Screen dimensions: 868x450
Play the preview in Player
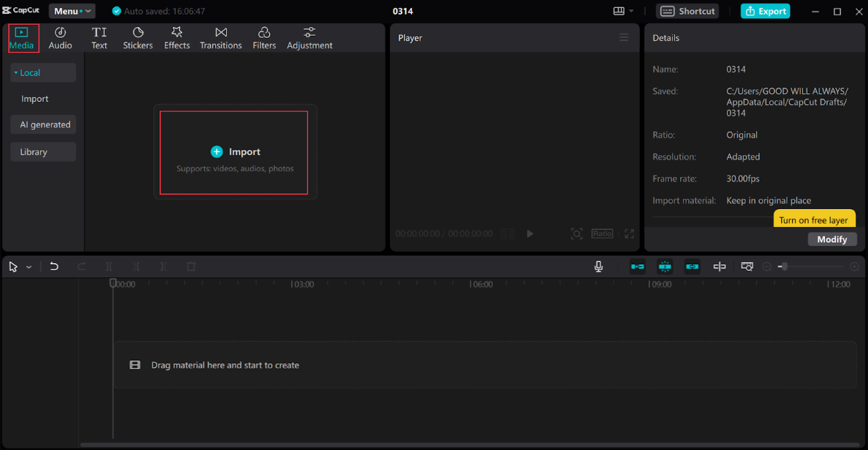(530, 234)
